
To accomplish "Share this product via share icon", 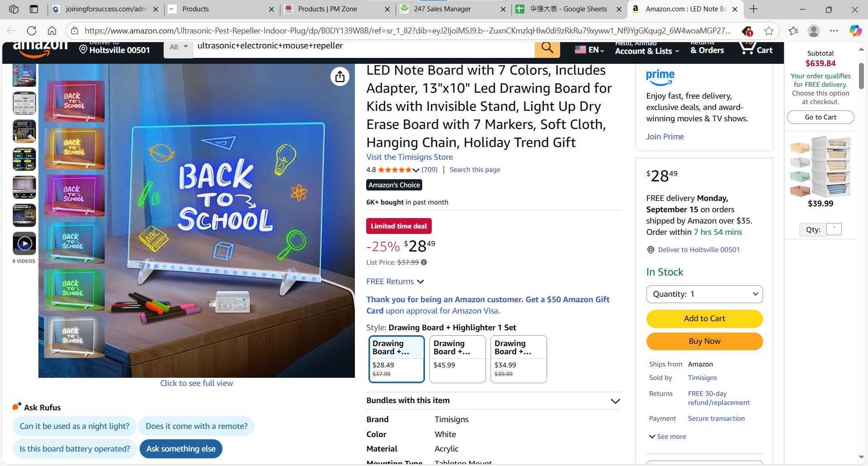I will click(340, 76).
